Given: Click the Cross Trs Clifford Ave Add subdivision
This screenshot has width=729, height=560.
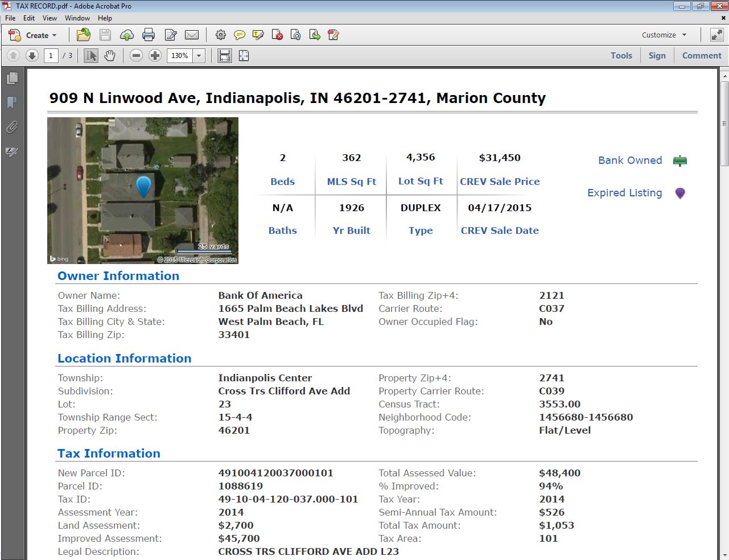Looking at the screenshot, I should (285, 391).
